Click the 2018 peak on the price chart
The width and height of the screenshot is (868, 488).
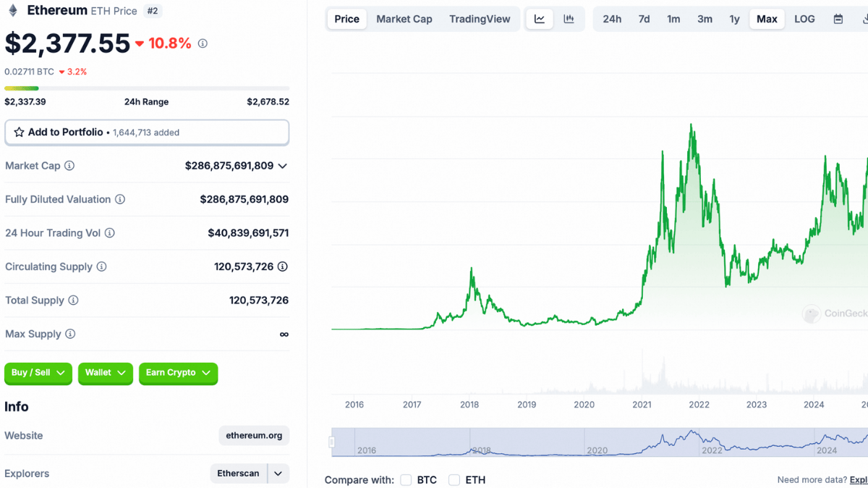click(472, 269)
